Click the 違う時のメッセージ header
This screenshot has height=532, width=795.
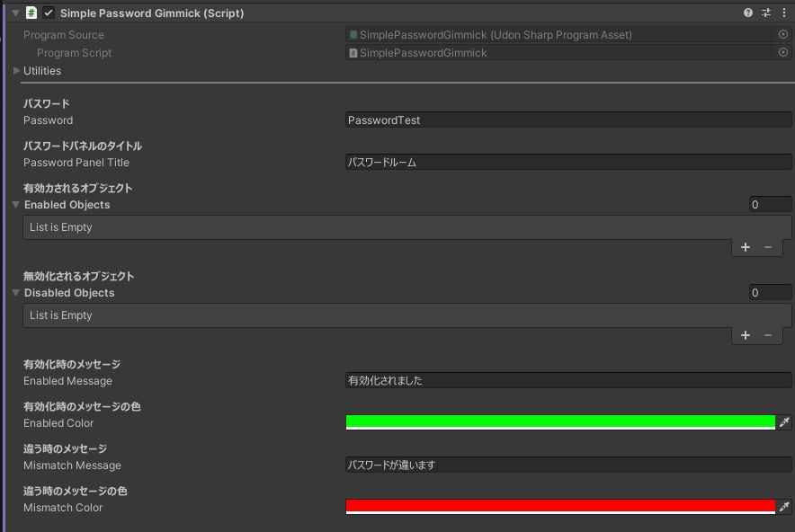(65, 448)
